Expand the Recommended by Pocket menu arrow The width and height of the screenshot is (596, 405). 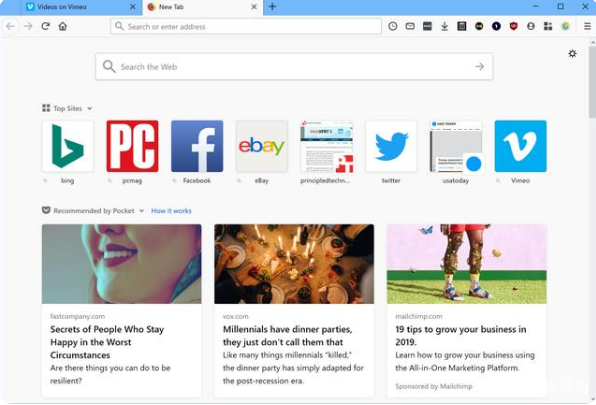click(141, 210)
